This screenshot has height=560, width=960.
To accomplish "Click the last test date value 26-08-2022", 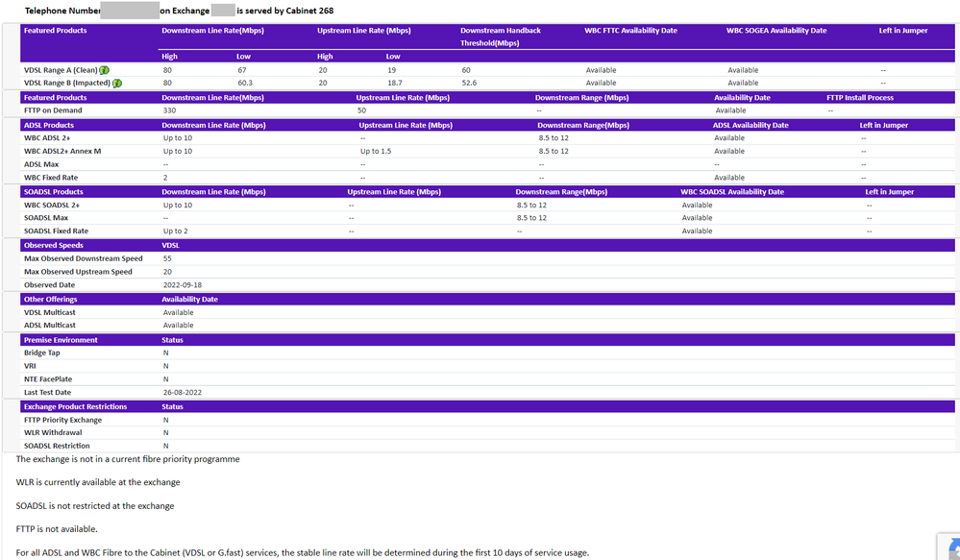I will pyautogui.click(x=185, y=393).
